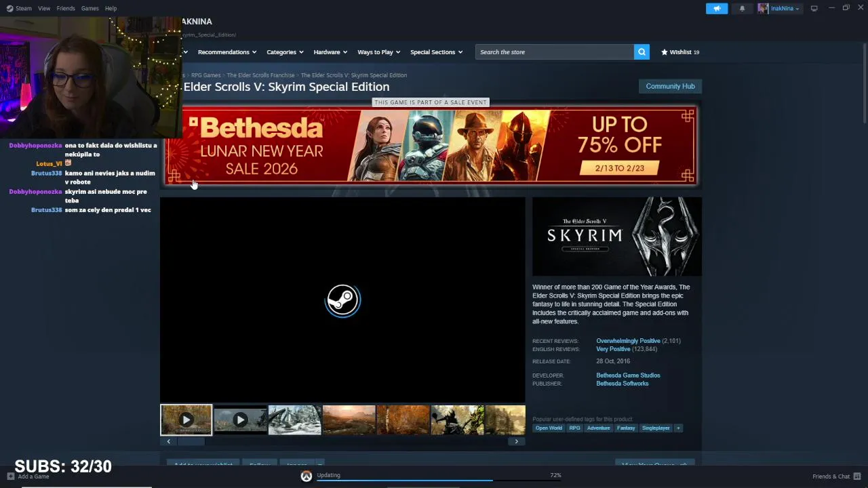This screenshot has height=488, width=868.
Task: Open the announcements megaphone button
Action: [x=717, y=8]
